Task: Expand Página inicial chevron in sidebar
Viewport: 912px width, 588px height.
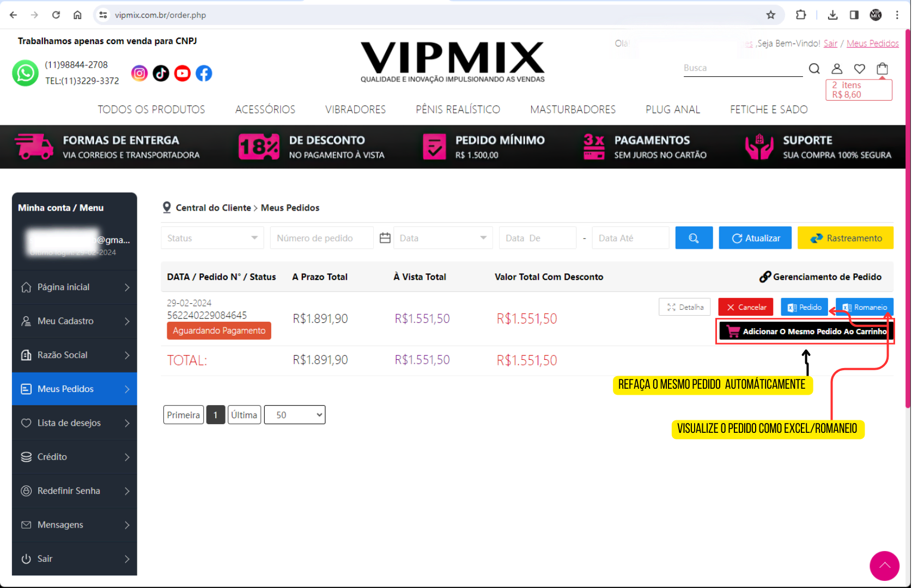Action: (127, 287)
